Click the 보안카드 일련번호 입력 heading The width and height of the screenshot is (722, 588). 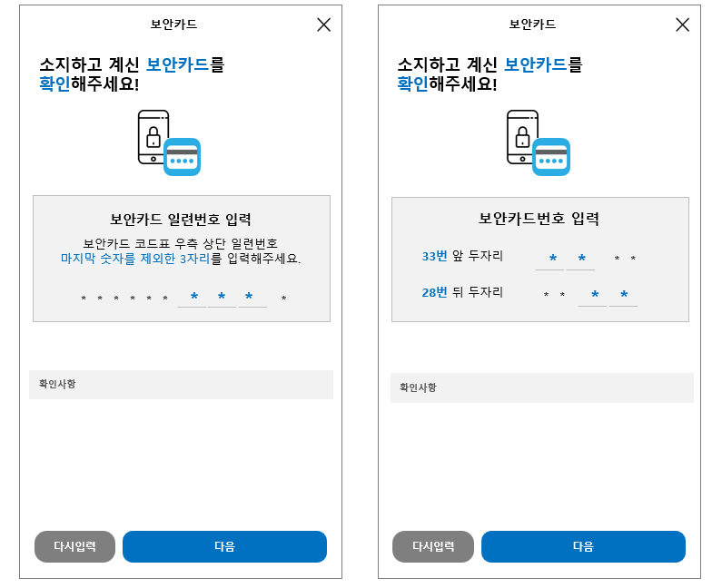tap(181, 220)
